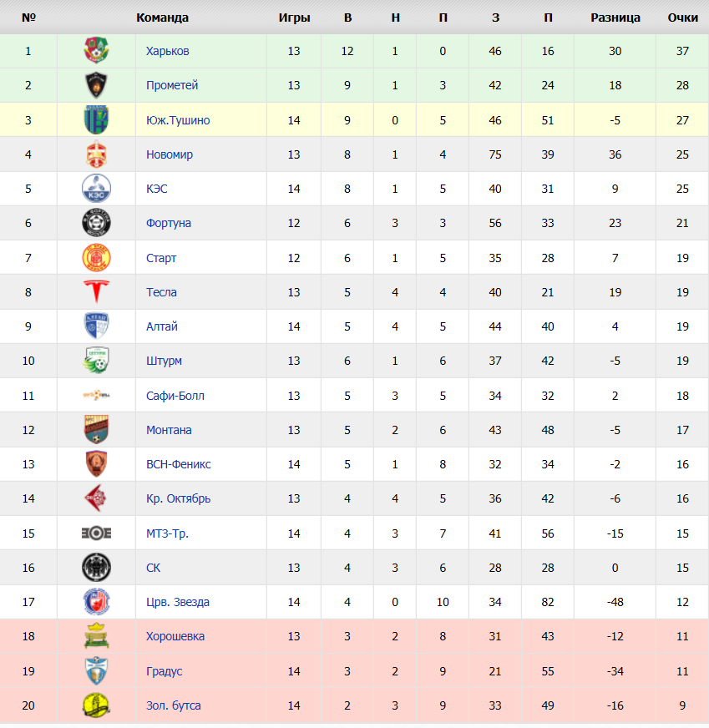Click the Харьков team logo icon
This screenshot has height=728, width=709.
[x=96, y=50]
